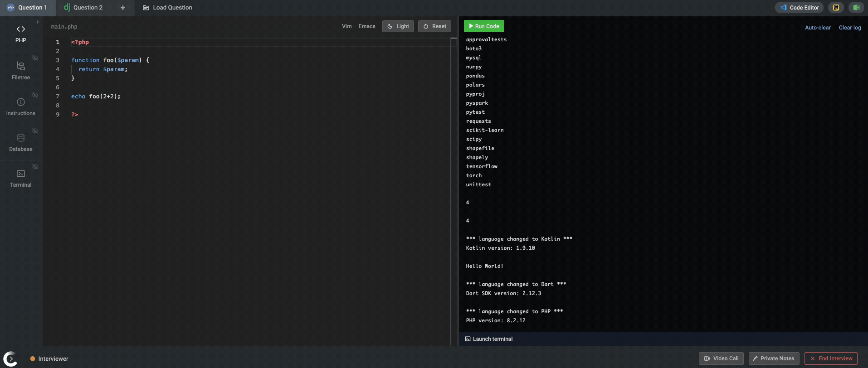Click the Miro whiteboard icon
The height and width of the screenshot is (368, 868).
pos(836,8)
